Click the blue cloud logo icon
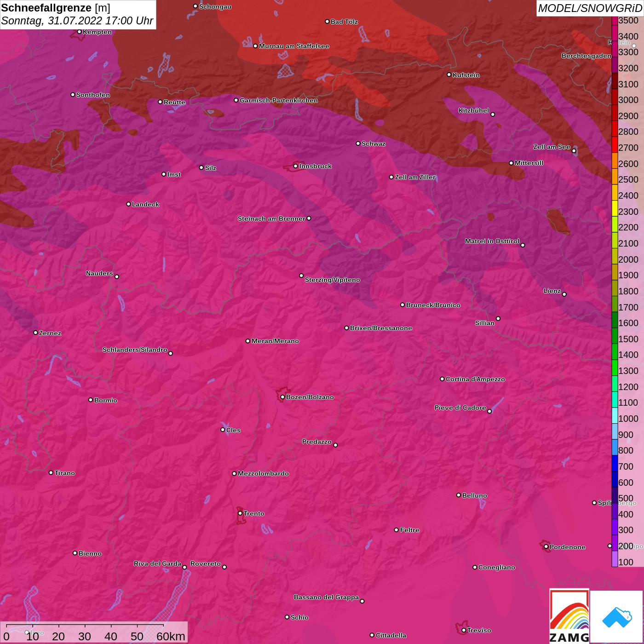The image size is (644, 644). 617,616
